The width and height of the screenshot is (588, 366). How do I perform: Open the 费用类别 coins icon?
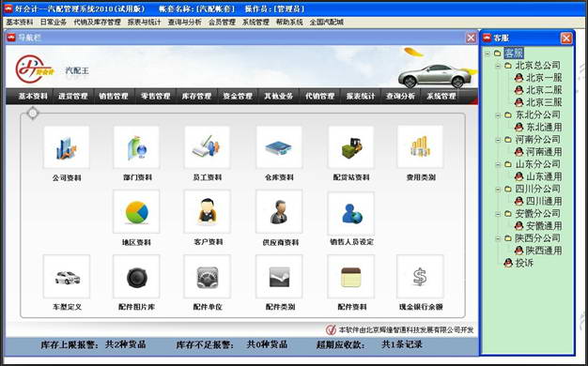[x=421, y=147]
